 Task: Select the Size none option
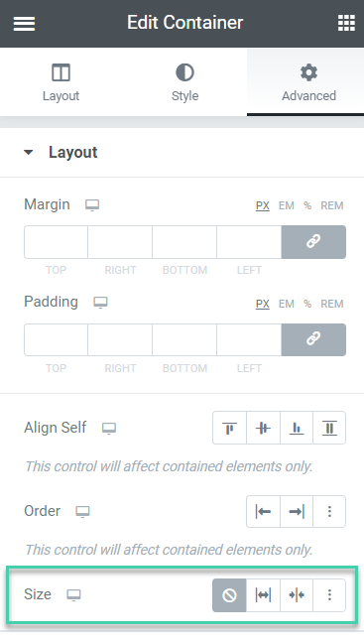(229, 595)
